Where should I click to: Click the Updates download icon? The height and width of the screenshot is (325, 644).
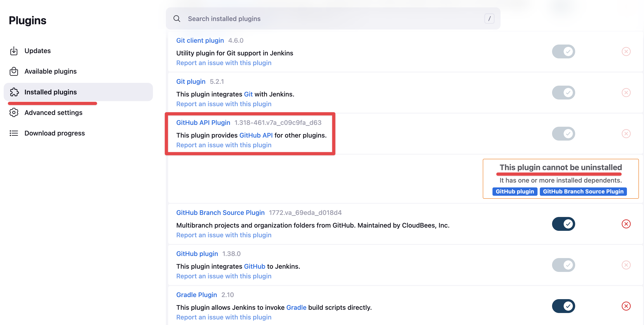[14, 51]
